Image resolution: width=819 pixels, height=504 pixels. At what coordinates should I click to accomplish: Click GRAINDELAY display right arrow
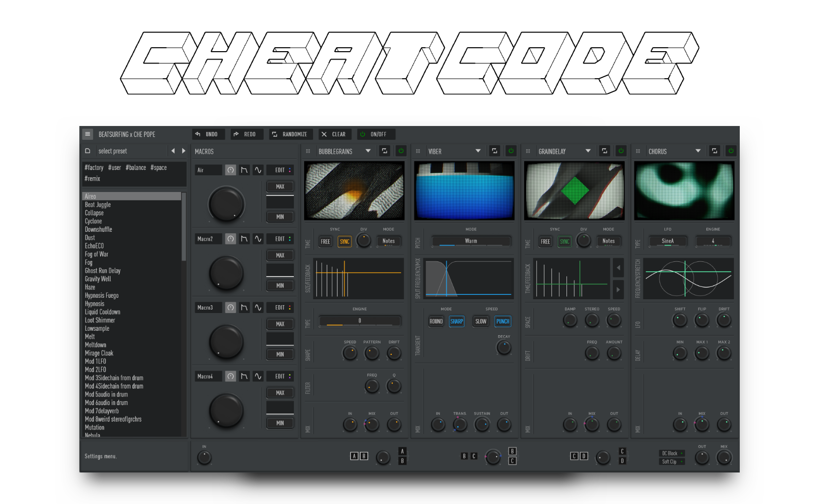pyautogui.click(x=618, y=289)
